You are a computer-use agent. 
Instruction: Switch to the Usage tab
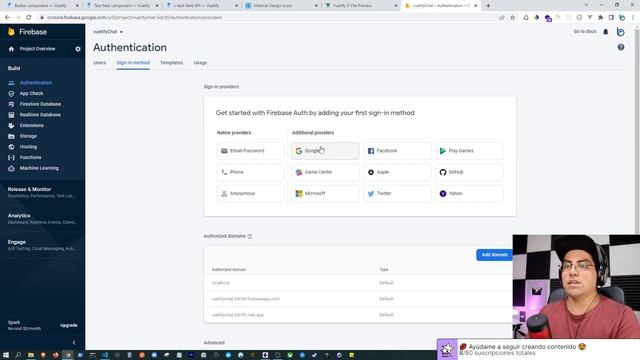(200, 63)
